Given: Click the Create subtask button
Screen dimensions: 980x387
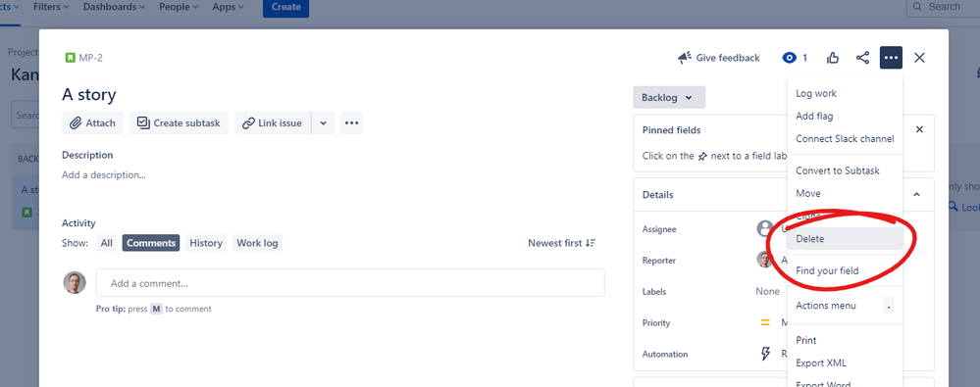Looking at the screenshot, I should [x=179, y=123].
